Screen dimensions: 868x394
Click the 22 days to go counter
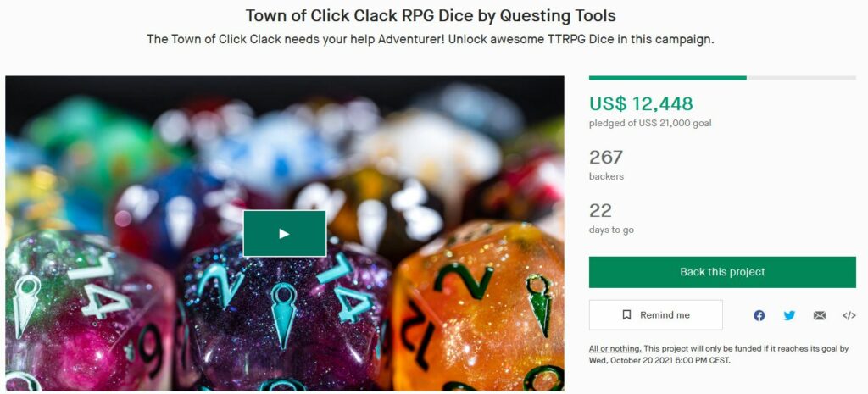[601, 210]
